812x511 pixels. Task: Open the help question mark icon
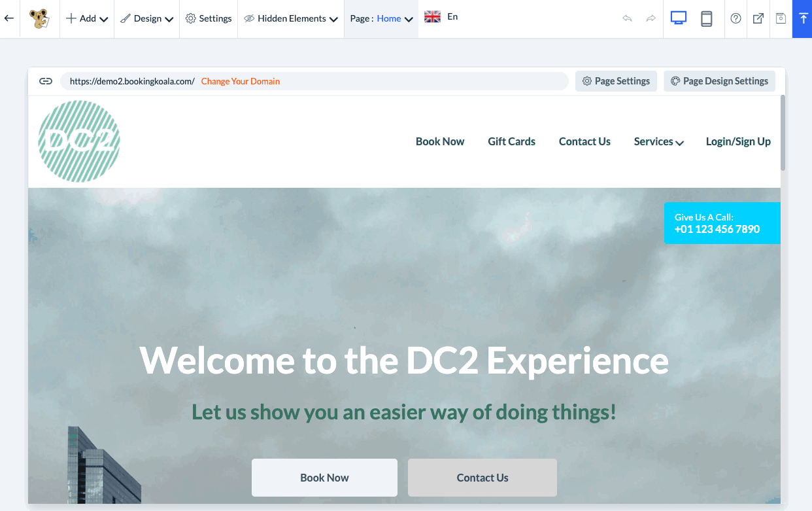[x=736, y=18]
